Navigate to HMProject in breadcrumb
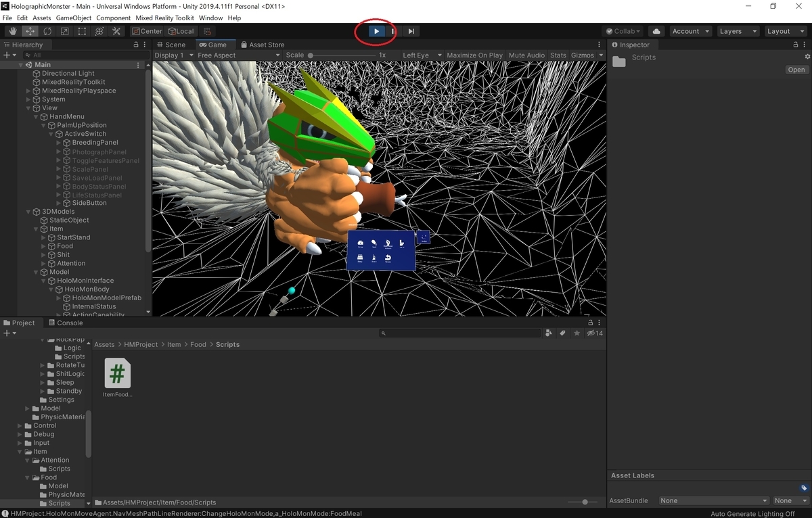This screenshot has width=812, height=518. 141,344
